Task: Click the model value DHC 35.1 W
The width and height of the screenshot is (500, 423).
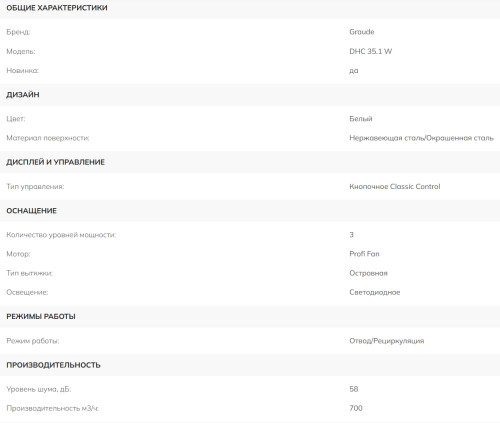Action: pyautogui.click(x=371, y=51)
